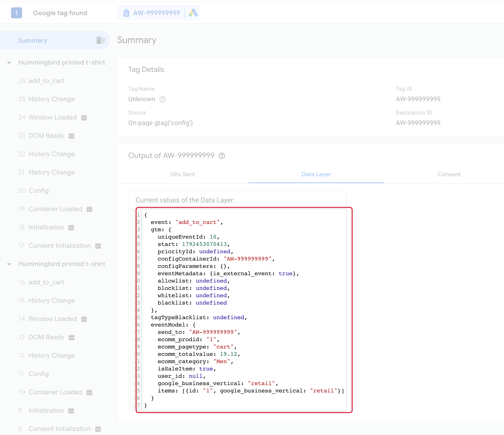504x435 pixels.
Task: Click the code badge icon on 8 Consent Initialization
Action: (x=98, y=429)
